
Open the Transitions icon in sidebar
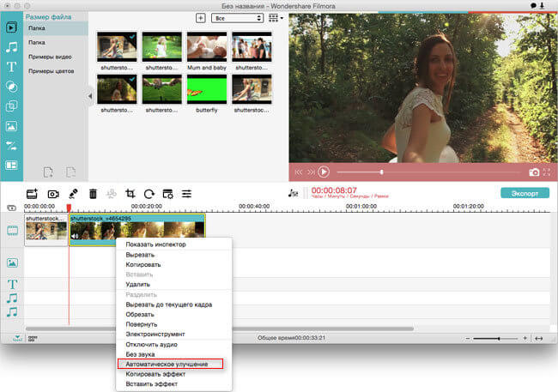[x=11, y=146]
